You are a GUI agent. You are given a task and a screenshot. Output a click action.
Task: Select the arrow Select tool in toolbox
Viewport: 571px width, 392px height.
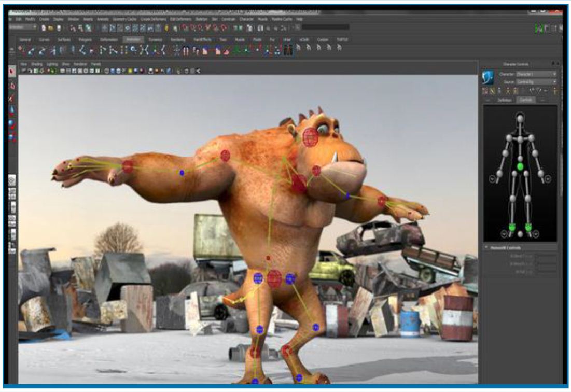12,71
